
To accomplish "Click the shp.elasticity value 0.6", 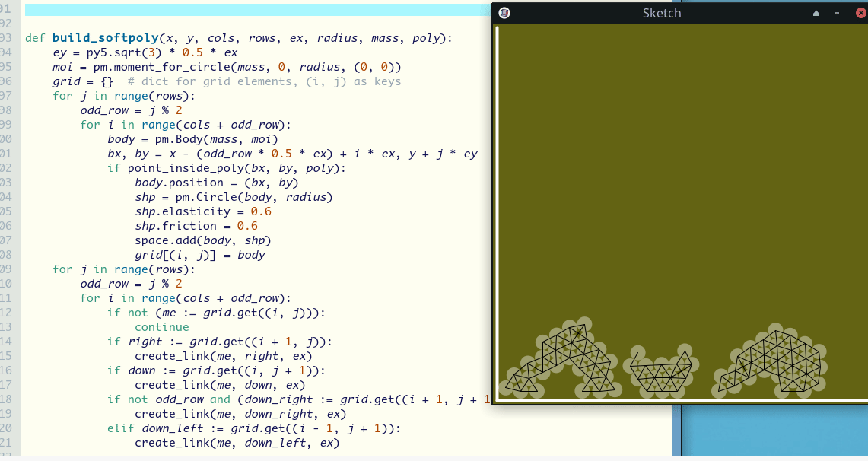I will tap(261, 211).
